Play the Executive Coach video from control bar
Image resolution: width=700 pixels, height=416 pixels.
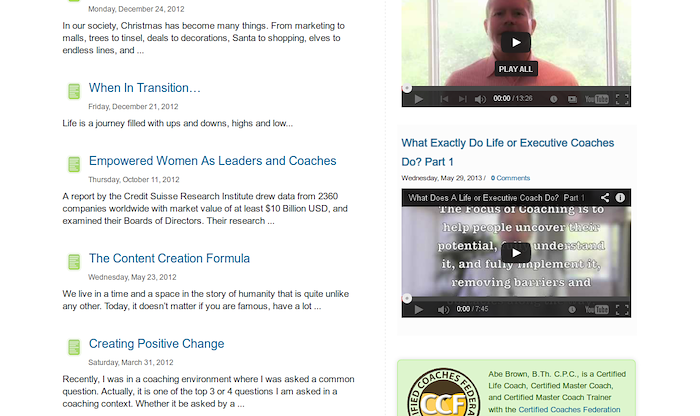[x=418, y=309]
